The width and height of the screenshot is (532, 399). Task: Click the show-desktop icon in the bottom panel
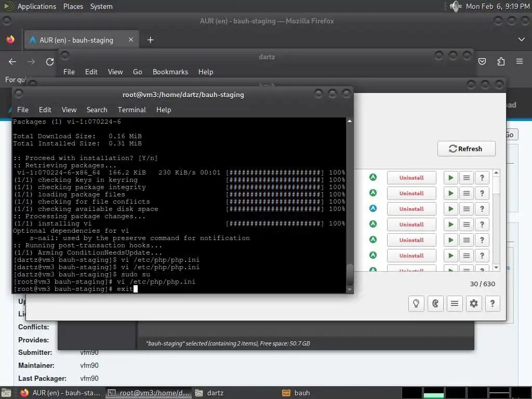6,393
